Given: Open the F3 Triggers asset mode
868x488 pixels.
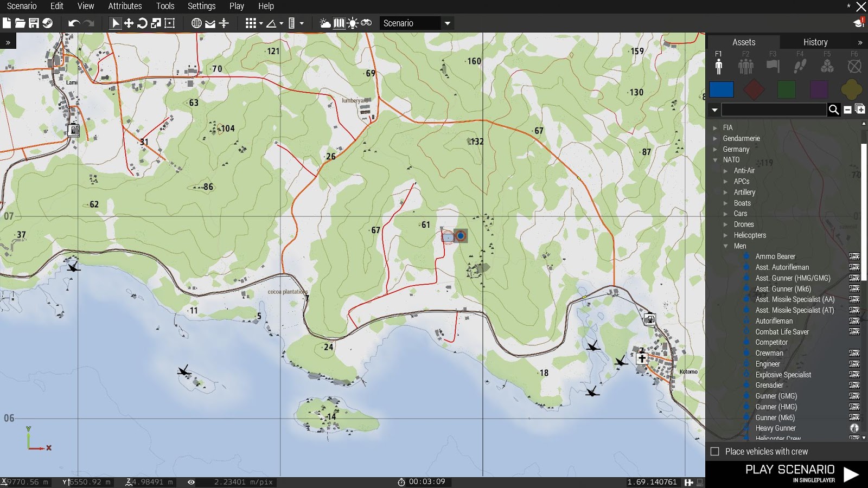Looking at the screenshot, I should pyautogui.click(x=773, y=65).
